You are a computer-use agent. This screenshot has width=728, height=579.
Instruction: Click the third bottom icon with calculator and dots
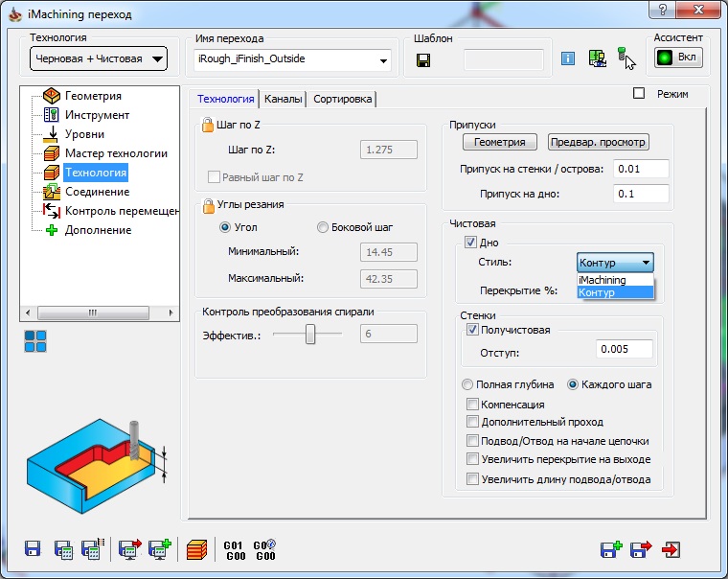pos(92,548)
